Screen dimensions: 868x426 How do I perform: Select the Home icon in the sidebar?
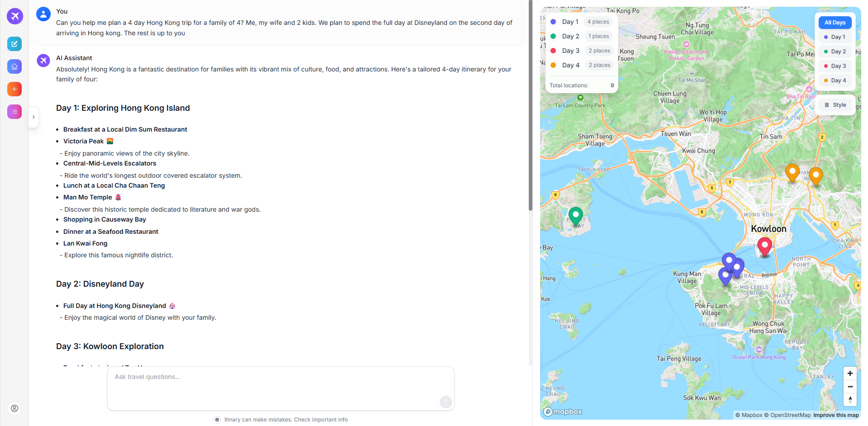click(x=14, y=66)
